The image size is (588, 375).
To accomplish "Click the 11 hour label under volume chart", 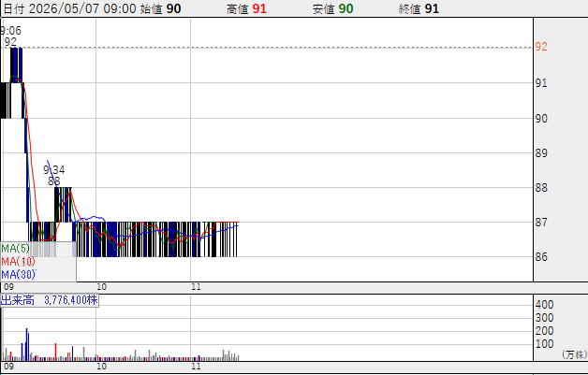I will tap(196, 366).
